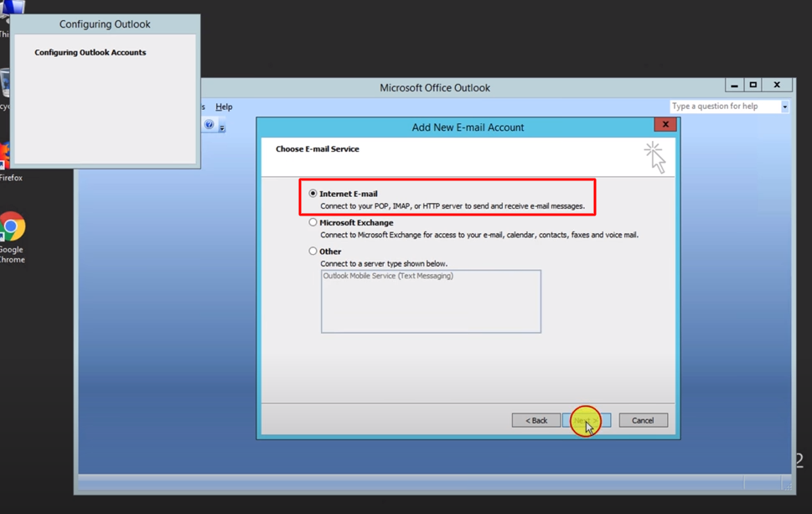This screenshot has height=514, width=812.
Task: Open the Help menu in Outlook
Action: [x=224, y=106]
